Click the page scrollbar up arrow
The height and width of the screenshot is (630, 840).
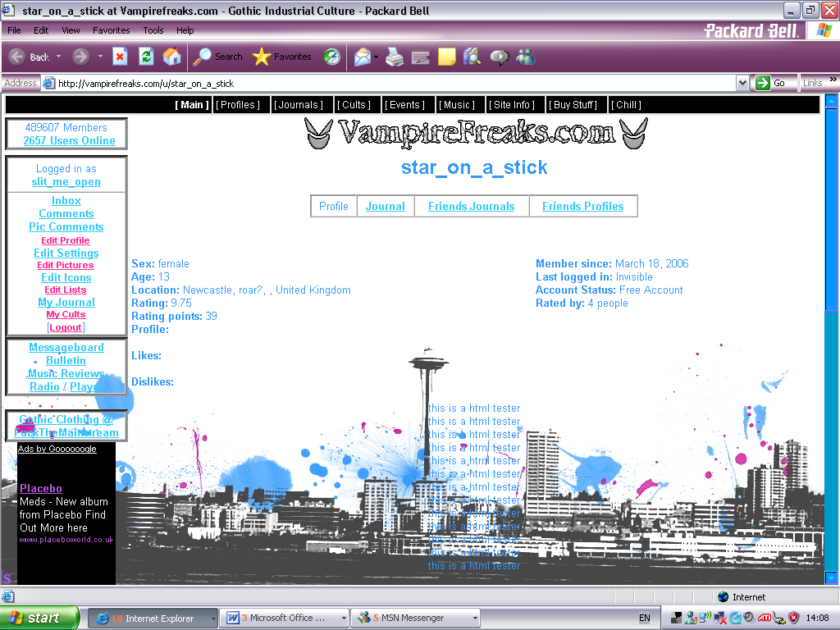point(832,101)
